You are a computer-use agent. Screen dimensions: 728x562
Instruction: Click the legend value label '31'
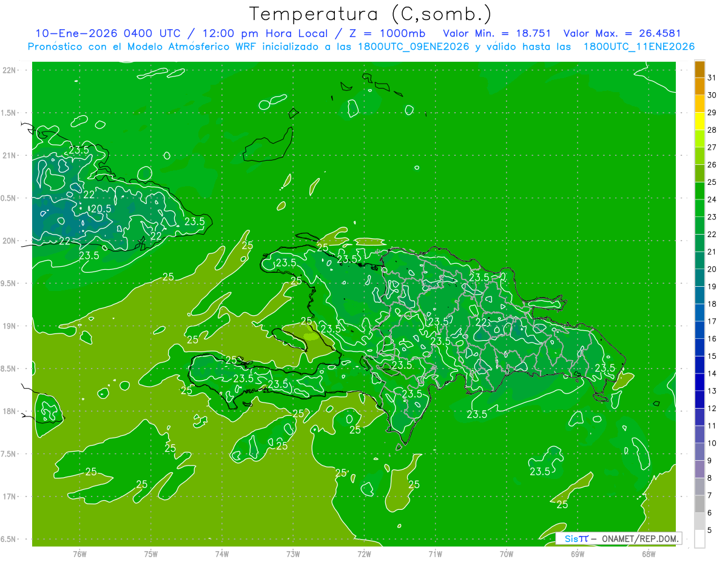(x=712, y=78)
